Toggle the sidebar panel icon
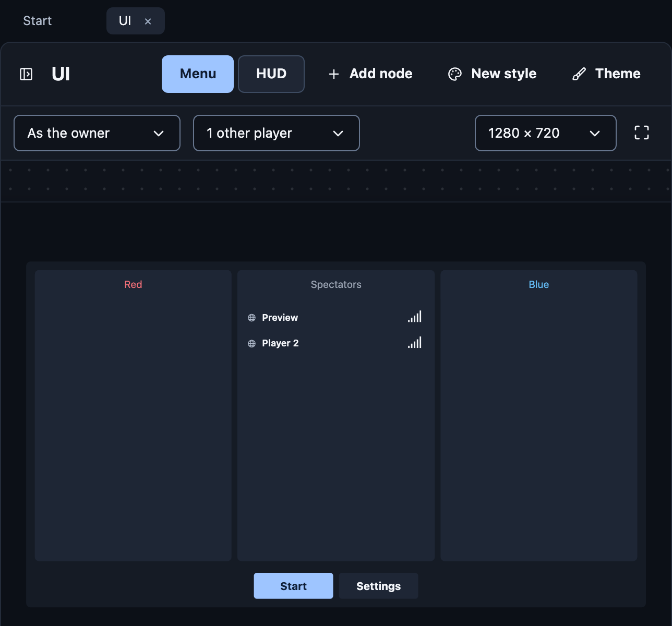Viewport: 672px width, 626px height. pos(26,74)
